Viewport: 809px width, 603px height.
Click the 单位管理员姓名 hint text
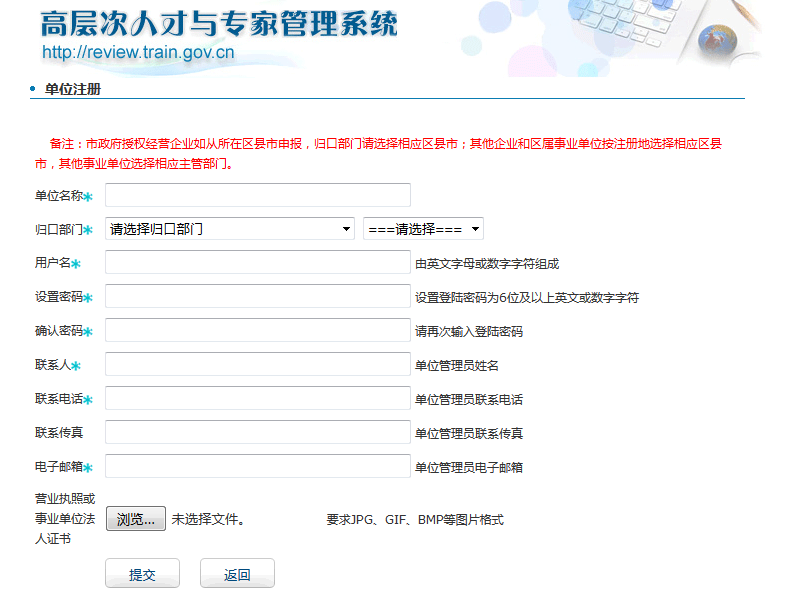click(457, 366)
